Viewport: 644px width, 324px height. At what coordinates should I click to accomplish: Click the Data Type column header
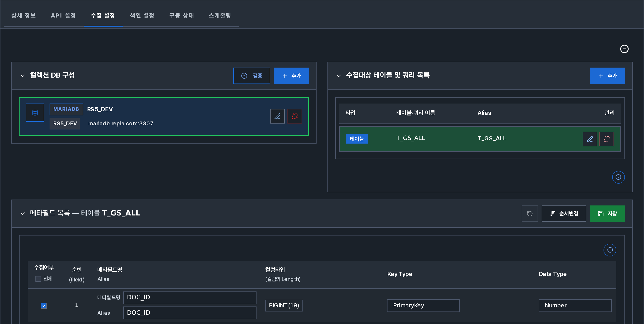553,274
